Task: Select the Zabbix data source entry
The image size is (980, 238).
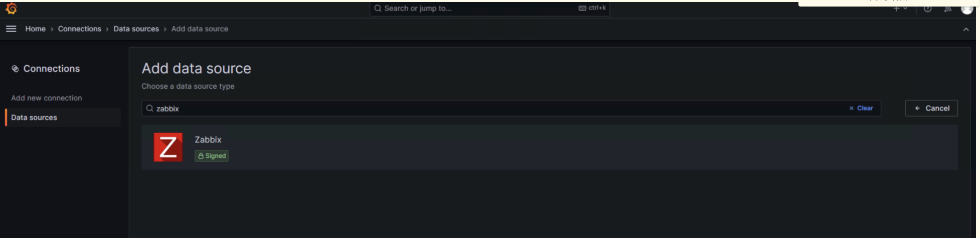Action: click(x=549, y=147)
